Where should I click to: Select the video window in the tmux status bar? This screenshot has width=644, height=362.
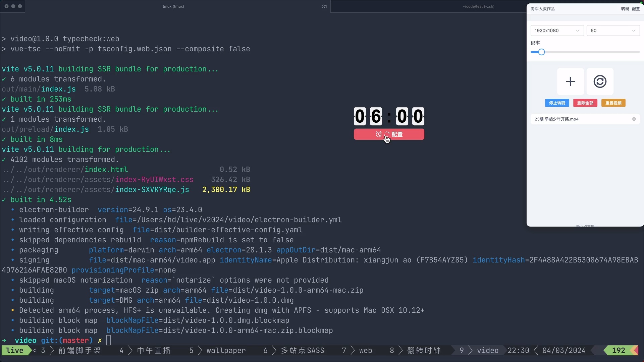488,350
